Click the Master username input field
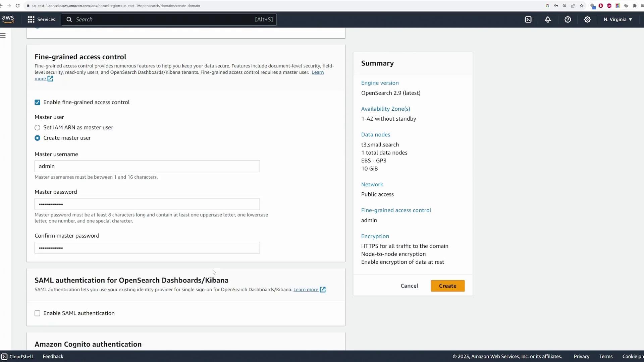Screen dimensions: 644x362 [x=147, y=166]
